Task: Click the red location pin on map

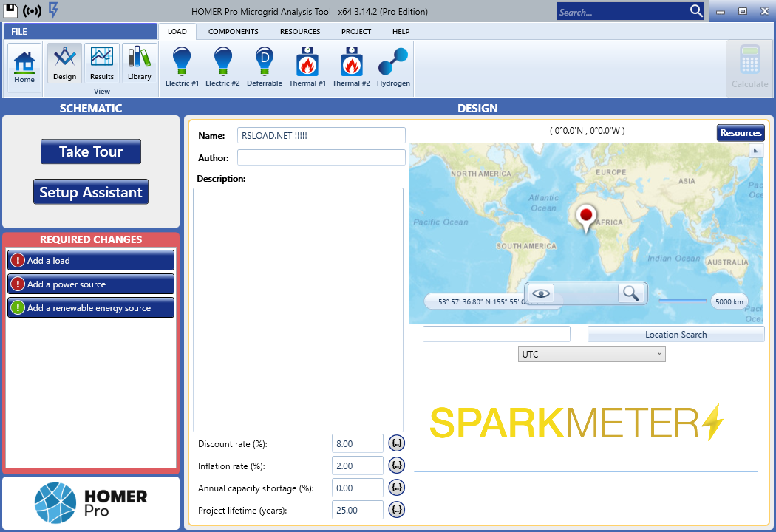Action: (x=586, y=219)
